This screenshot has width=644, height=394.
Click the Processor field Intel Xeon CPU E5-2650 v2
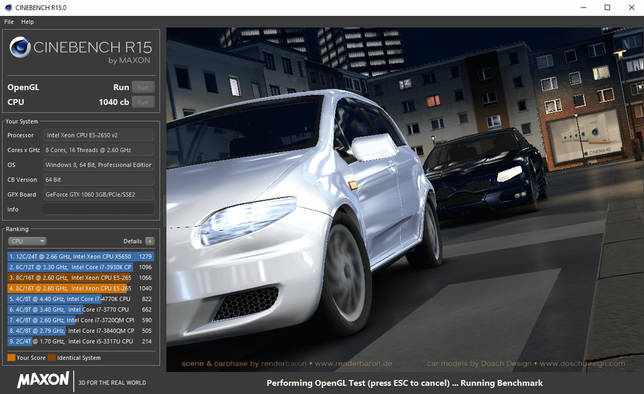(x=99, y=135)
